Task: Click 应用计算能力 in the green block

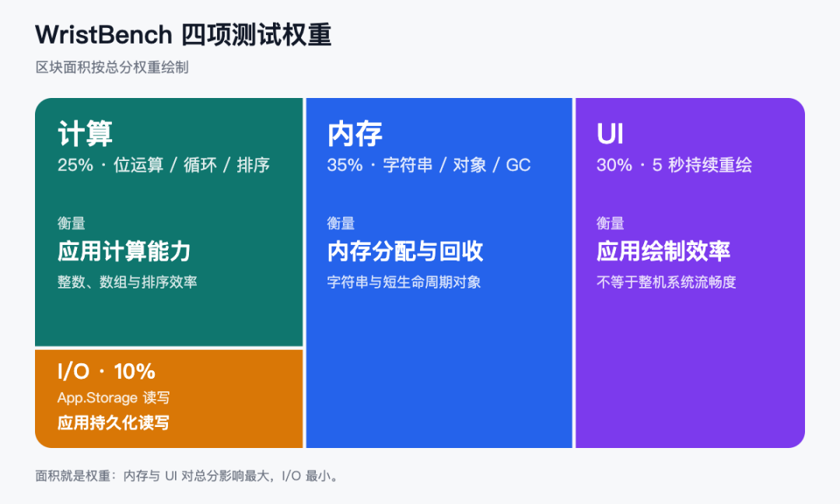Action: (124, 251)
